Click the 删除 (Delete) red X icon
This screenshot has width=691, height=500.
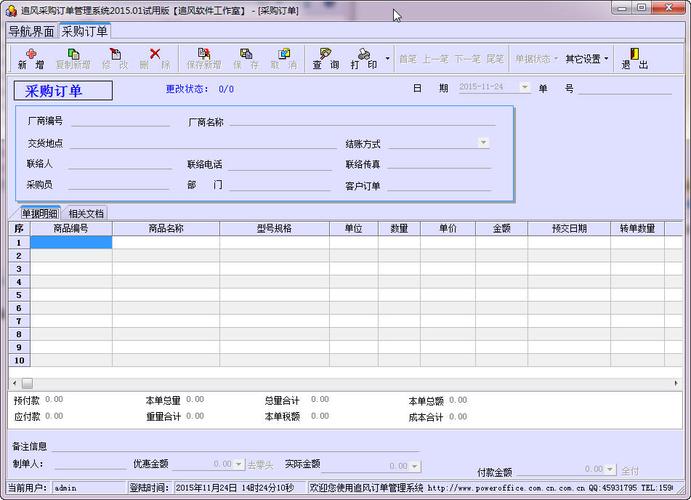click(x=155, y=59)
